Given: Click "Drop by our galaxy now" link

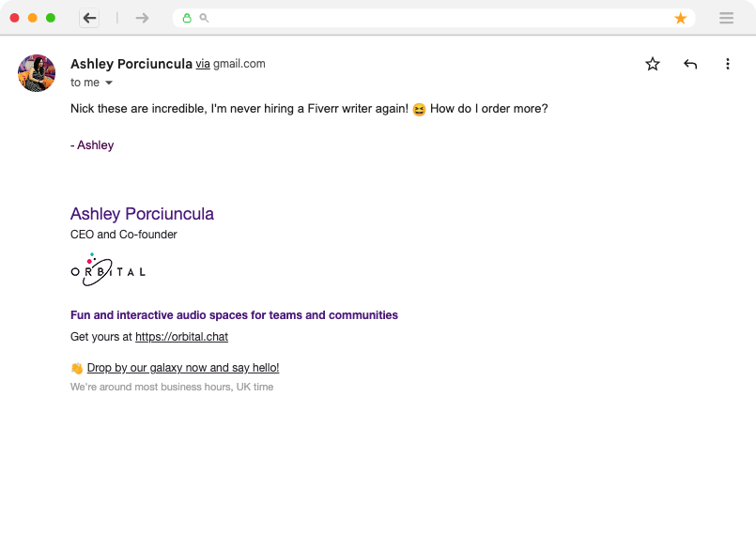Looking at the screenshot, I should [183, 368].
